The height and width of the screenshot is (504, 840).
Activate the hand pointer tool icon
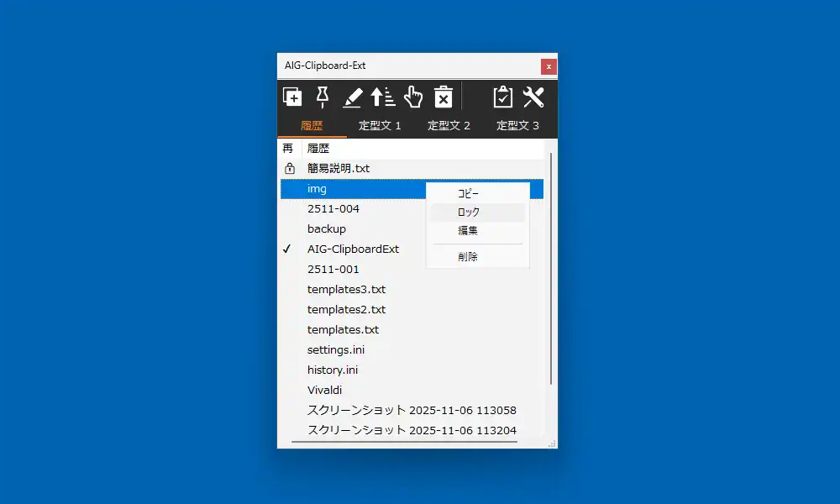tap(413, 97)
